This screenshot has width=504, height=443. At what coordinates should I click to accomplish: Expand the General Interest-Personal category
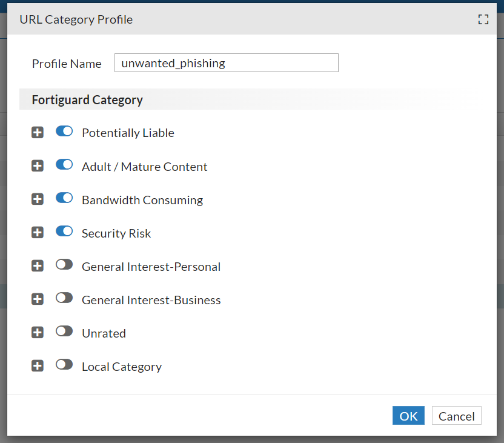coord(38,266)
